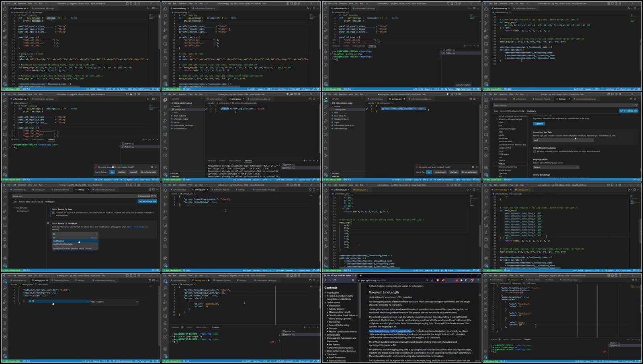Click filter icon in 'format save' settings search

[x=156, y=196]
